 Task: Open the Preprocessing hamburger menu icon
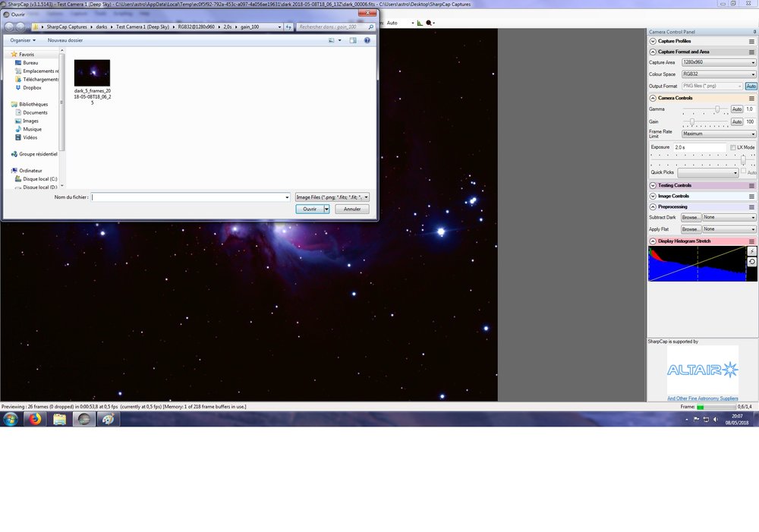click(x=751, y=206)
